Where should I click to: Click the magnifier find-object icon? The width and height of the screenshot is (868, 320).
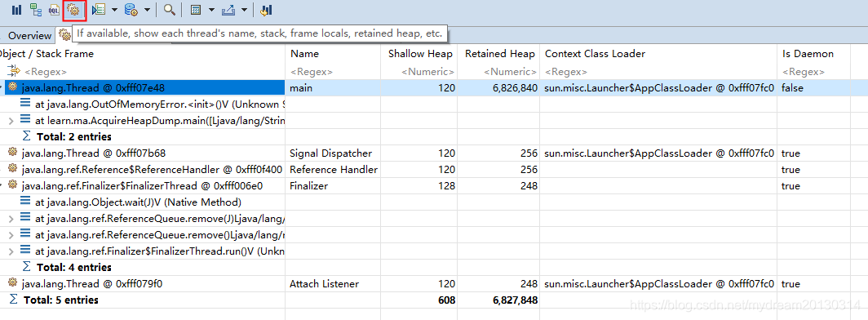click(x=170, y=10)
